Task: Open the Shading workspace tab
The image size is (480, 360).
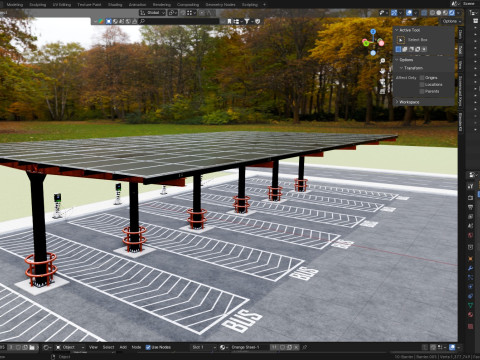Action: coord(115,5)
